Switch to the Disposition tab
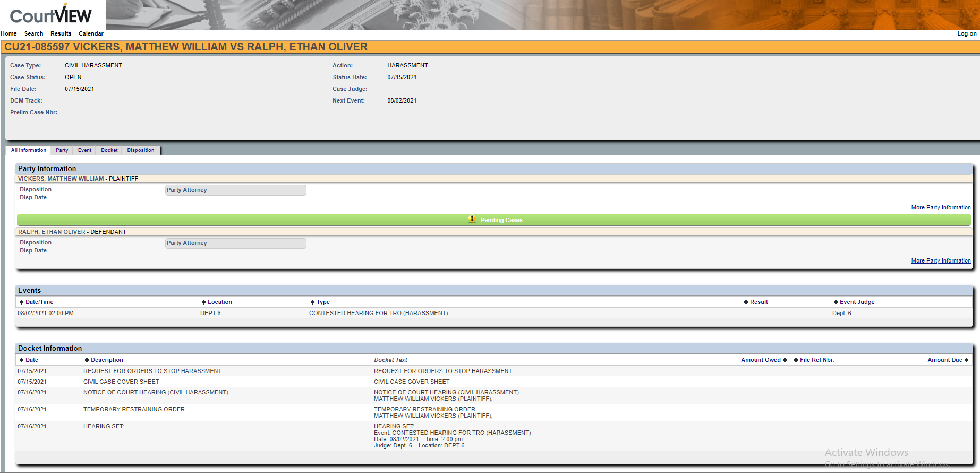980x473 pixels. [x=141, y=150]
